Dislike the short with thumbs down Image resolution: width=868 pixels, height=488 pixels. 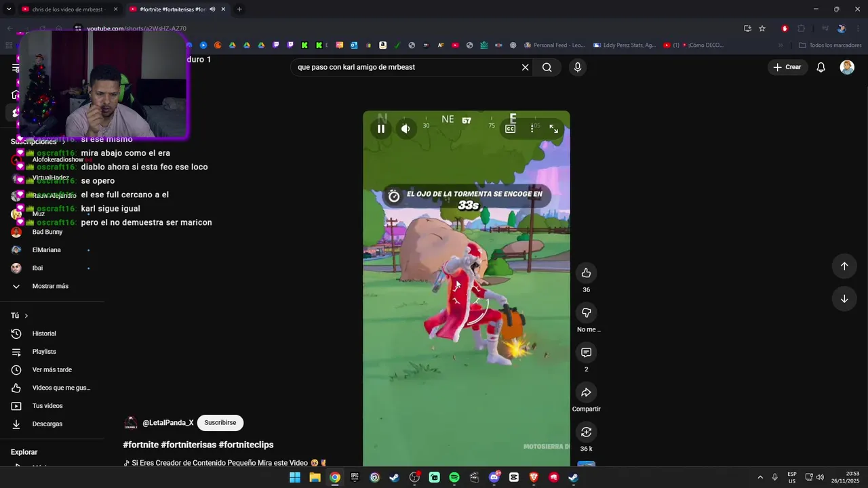586,312
